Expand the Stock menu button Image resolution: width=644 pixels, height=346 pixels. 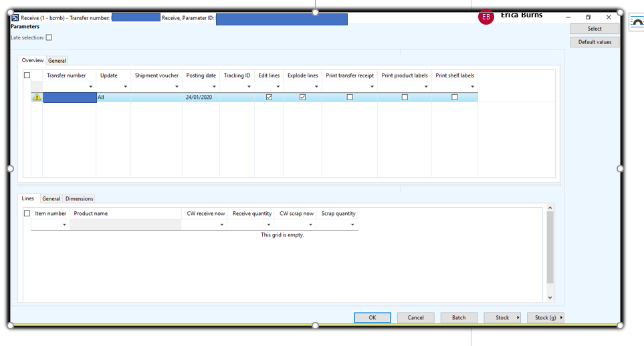pyautogui.click(x=503, y=318)
